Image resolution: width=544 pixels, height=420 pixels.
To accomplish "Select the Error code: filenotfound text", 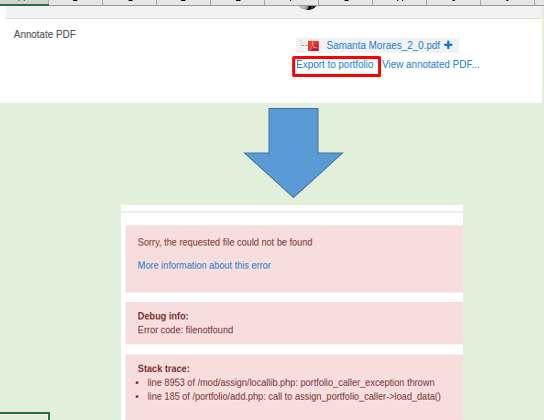I will click(x=185, y=330).
